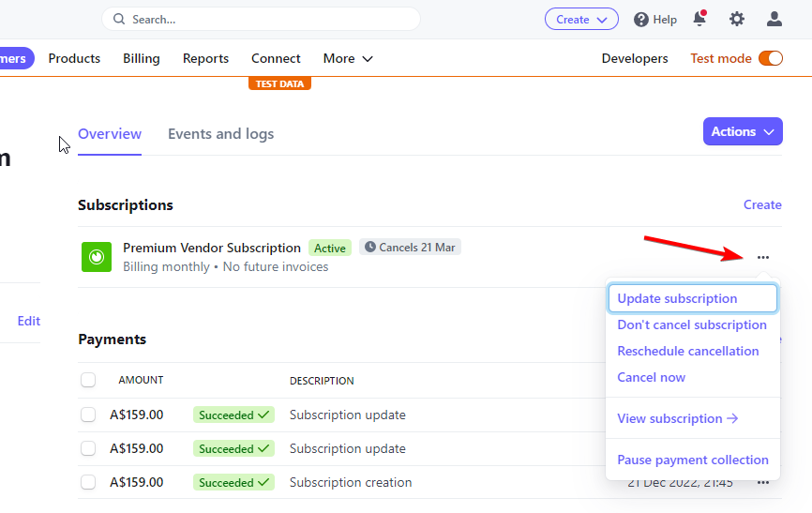Image resolution: width=812 pixels, height=513 pixels.
Task: Go to Billing in navigation
Action: (x=141, y=58)
